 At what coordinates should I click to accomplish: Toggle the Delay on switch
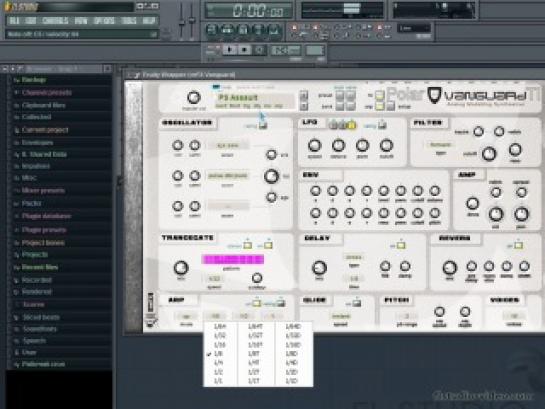pos(400,245)
